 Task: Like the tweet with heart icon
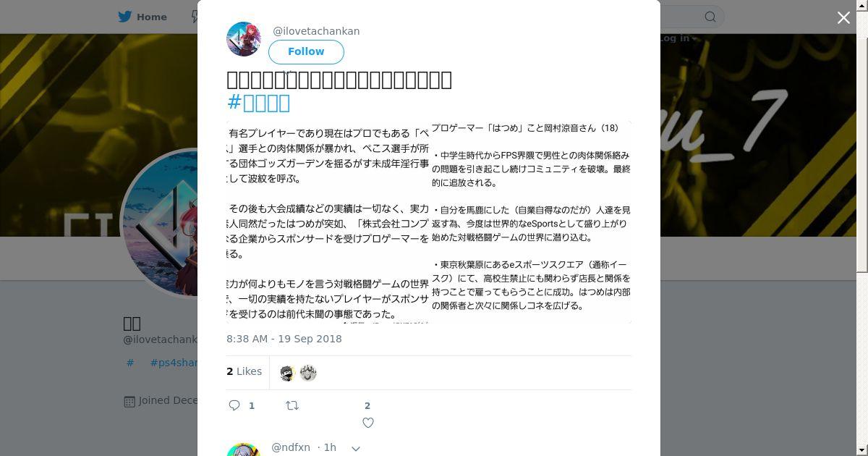(368, 423)
